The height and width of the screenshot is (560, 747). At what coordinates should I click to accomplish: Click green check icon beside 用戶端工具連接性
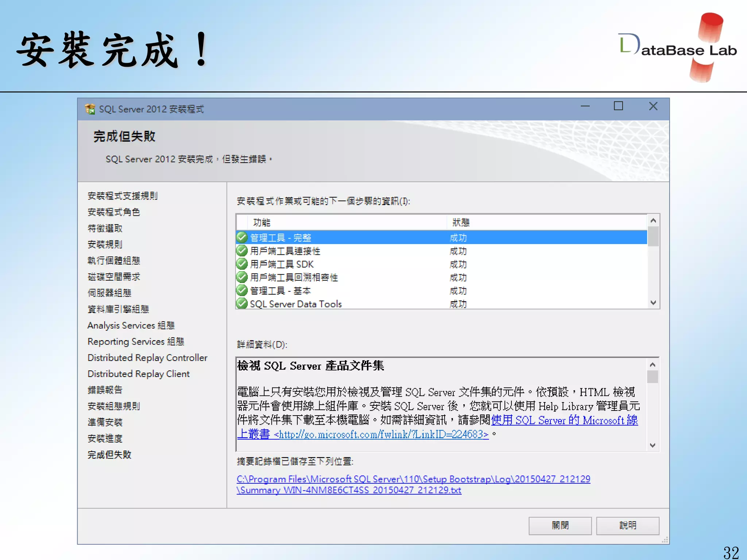(x=242, y=251)
